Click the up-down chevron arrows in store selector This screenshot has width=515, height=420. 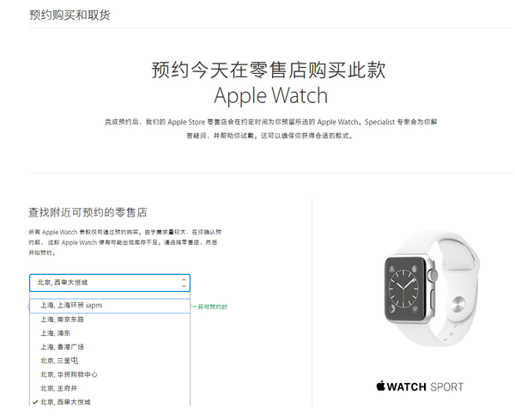pyautogui.click(x=184, y=283)
